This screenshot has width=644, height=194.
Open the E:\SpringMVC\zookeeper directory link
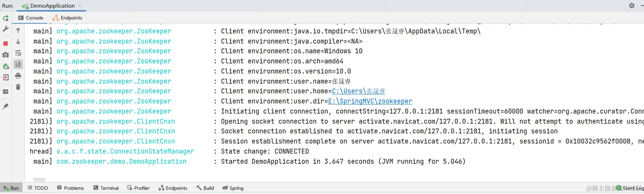point(370,101)
